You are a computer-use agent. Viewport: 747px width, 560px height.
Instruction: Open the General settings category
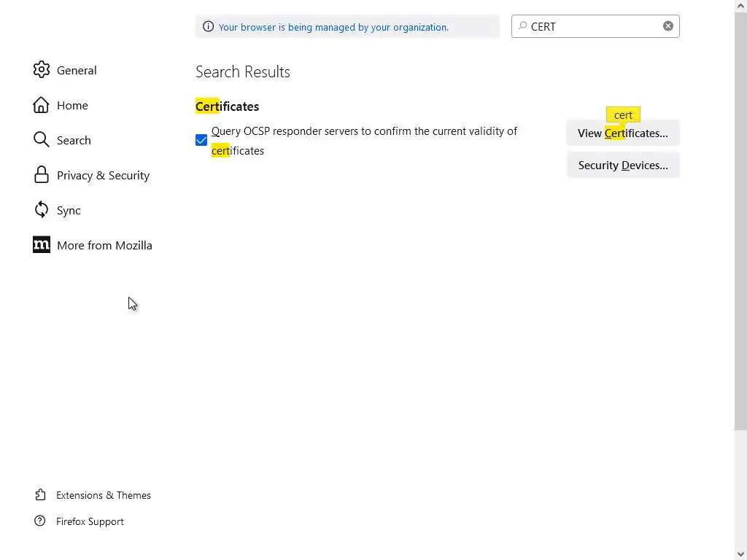coord(77,70)
